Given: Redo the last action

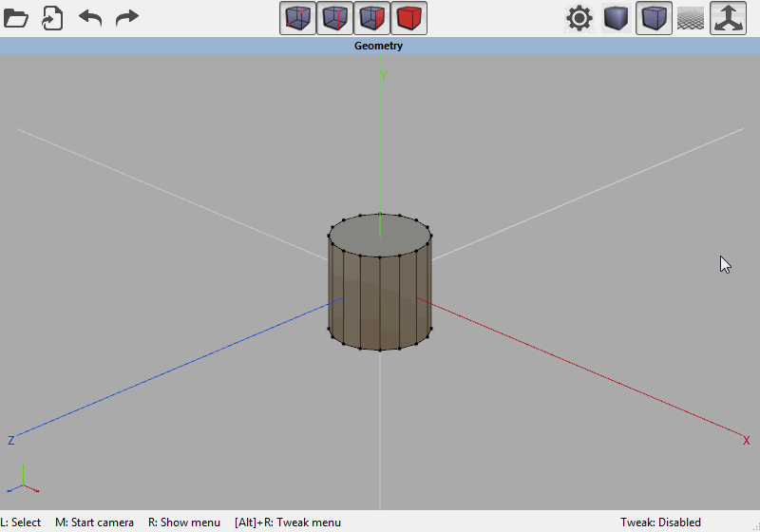Looking at the screenshot, I should pyautogui.click(x=127, y=18).
